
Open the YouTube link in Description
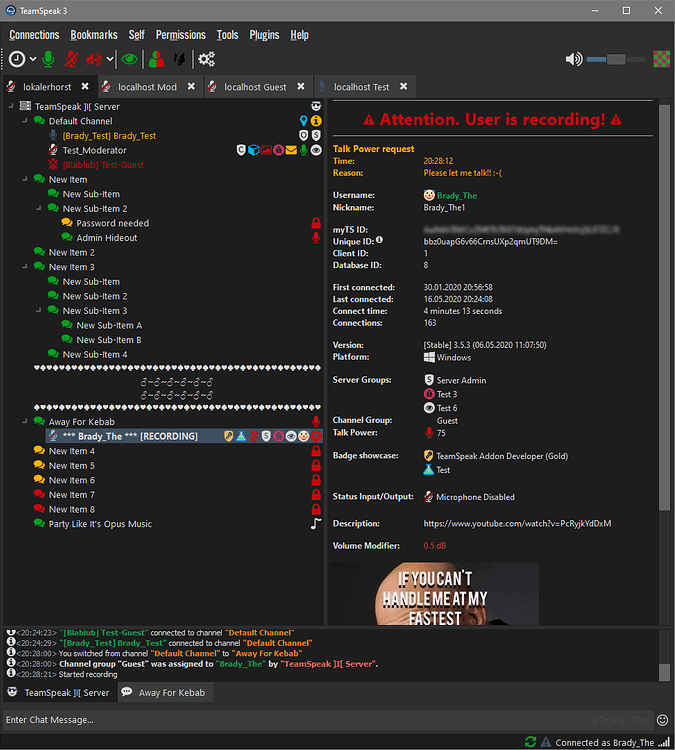click(x=517, y=523)
